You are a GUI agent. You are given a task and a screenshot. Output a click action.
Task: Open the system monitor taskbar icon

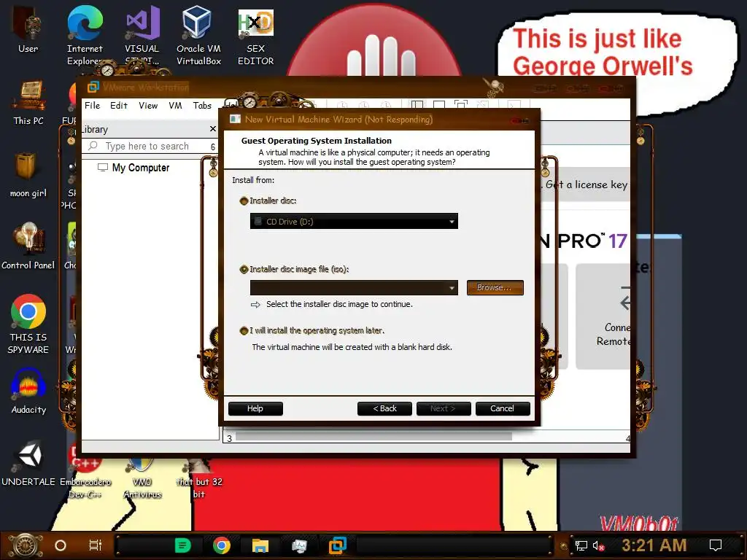[298, 545]
